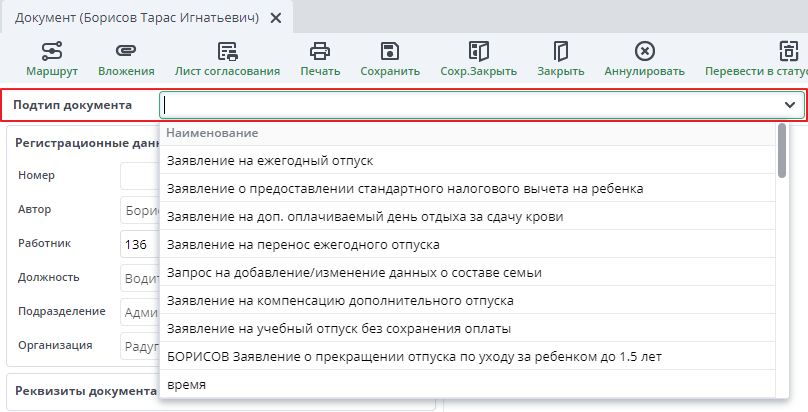
Task: Click the Автор field
Action: [x=140, y=210]
